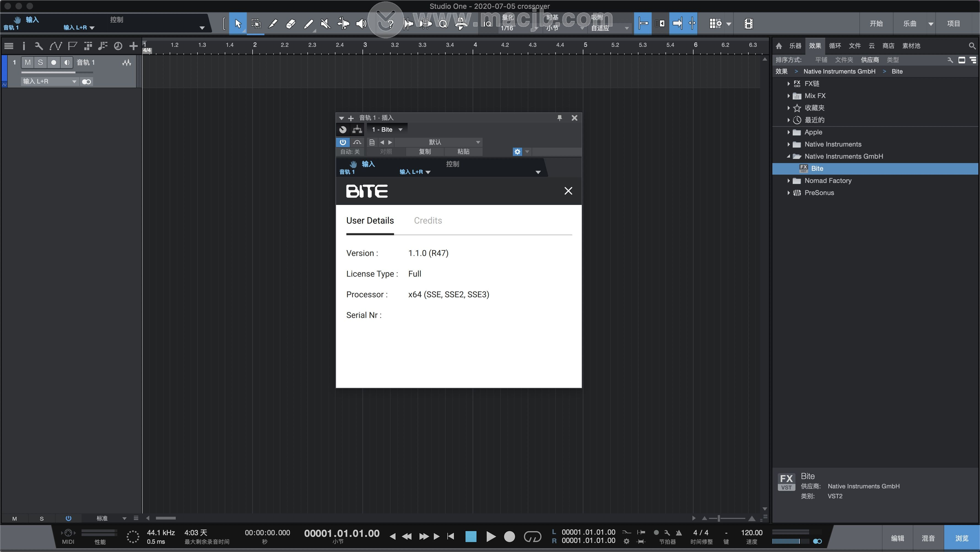Click the 复制 button
Image resolution: width=980 pixels, height=552 pixels.
click(424, 151)
